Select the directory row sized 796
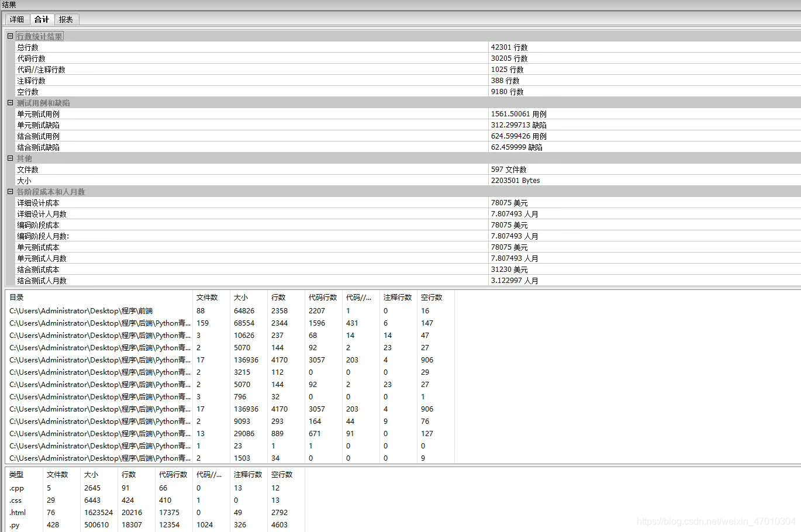The image size is (801, 532). tap(230, 397)
